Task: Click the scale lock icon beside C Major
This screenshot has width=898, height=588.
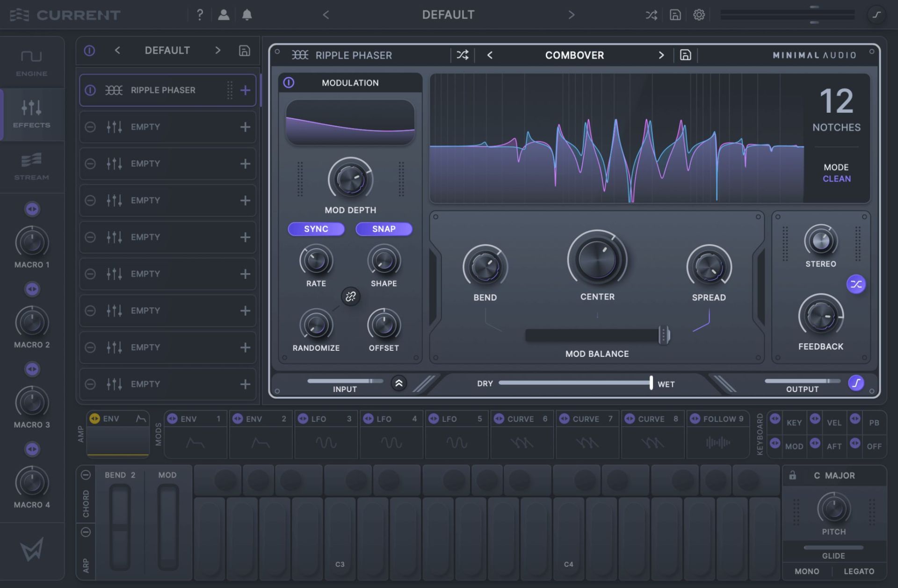Action: (792, 475)
